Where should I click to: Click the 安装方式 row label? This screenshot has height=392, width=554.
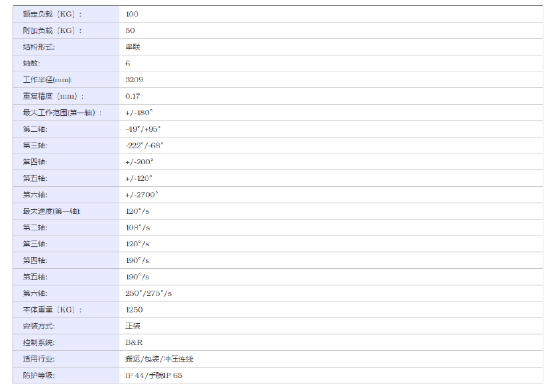pos(38,326)
